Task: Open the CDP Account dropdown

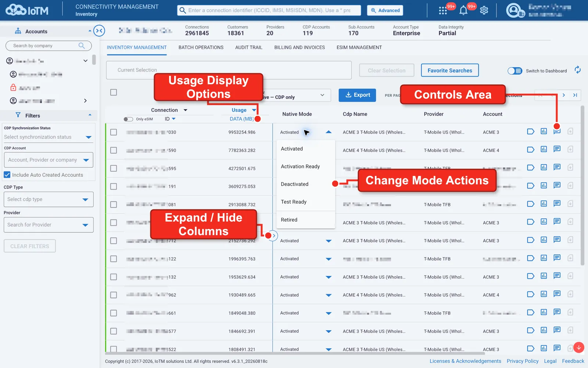Action: 49,160
